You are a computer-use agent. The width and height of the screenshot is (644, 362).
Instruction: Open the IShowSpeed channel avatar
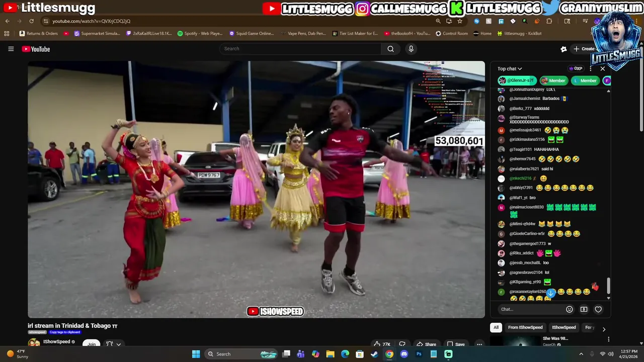(x=34, y=343)
